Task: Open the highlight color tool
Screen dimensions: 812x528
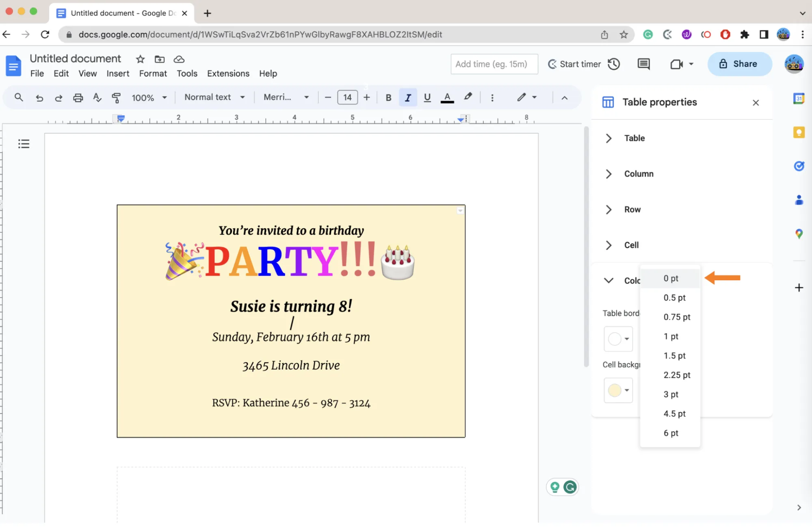Action: pos(468,97)
